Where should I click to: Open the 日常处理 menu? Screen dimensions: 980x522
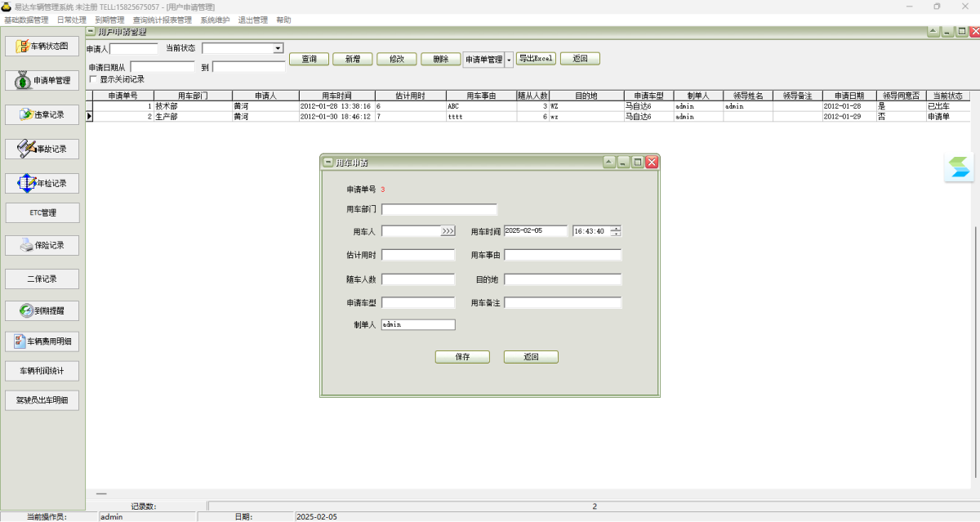[71, 20]
